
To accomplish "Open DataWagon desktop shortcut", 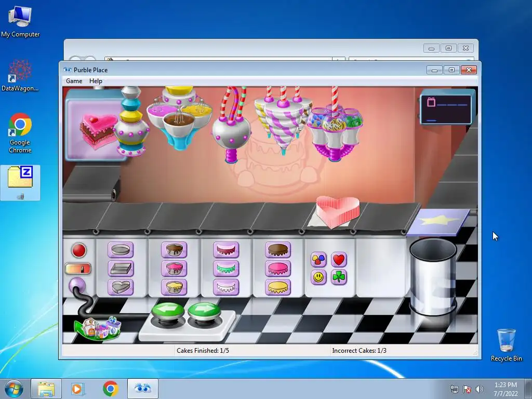I will [20, 75].
